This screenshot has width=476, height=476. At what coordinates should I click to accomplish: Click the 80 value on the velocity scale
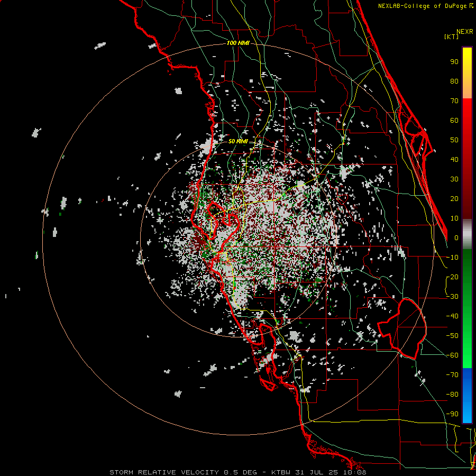point(454,81)
